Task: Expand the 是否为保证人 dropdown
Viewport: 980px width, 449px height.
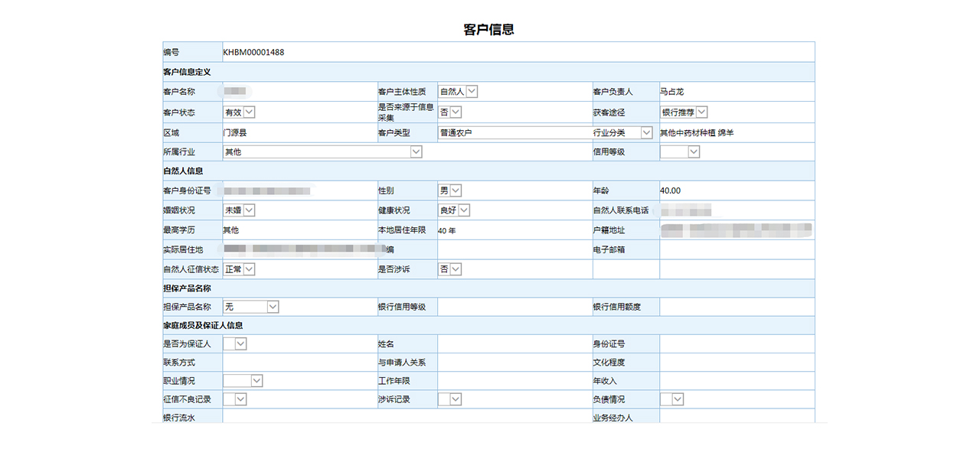Action: pos(235,344)
